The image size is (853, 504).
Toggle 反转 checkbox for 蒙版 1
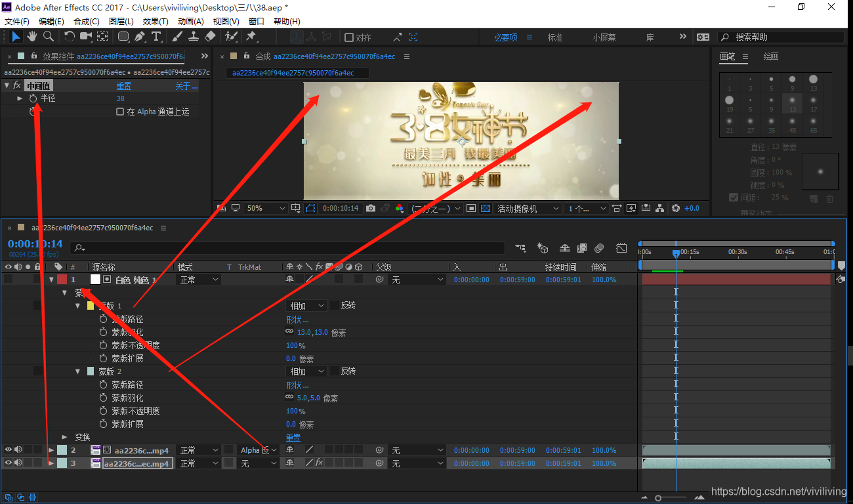click(335, 305)
